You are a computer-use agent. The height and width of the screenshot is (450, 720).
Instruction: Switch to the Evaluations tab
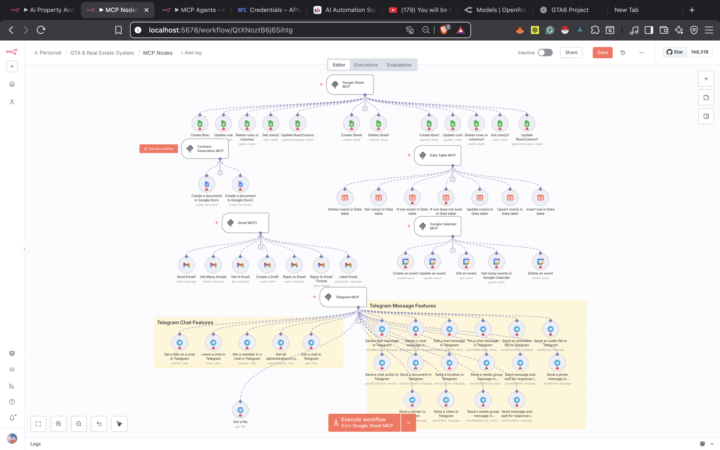[x=399, y=64]
